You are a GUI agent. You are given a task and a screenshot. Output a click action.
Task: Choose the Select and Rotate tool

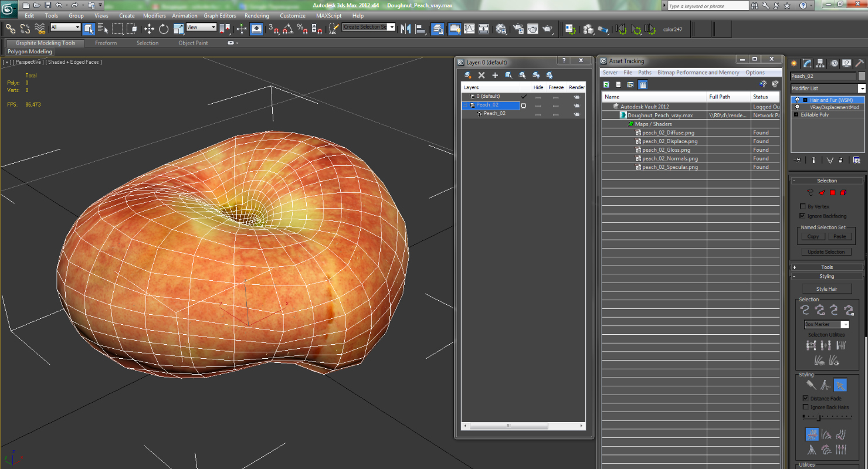(x=164, y=28)
